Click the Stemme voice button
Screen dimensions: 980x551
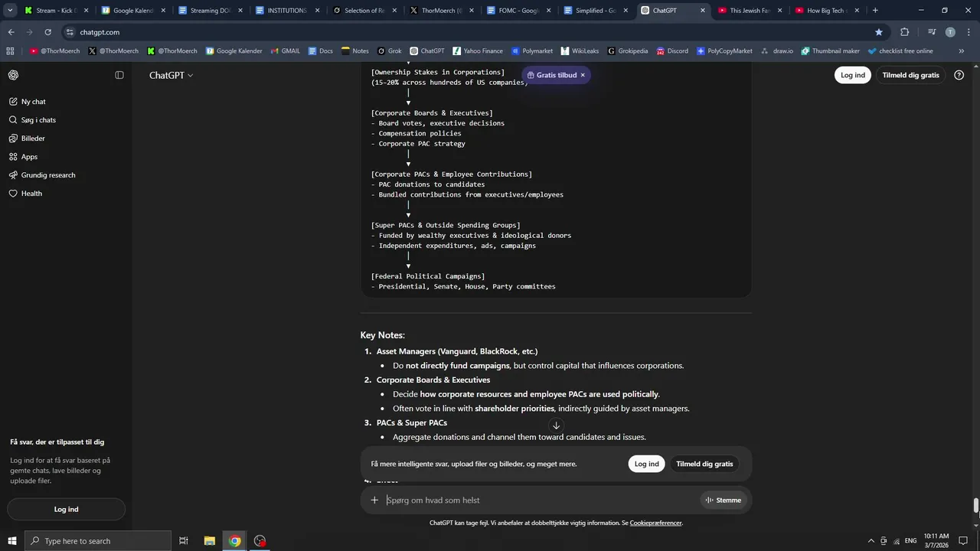click(723, 500)
